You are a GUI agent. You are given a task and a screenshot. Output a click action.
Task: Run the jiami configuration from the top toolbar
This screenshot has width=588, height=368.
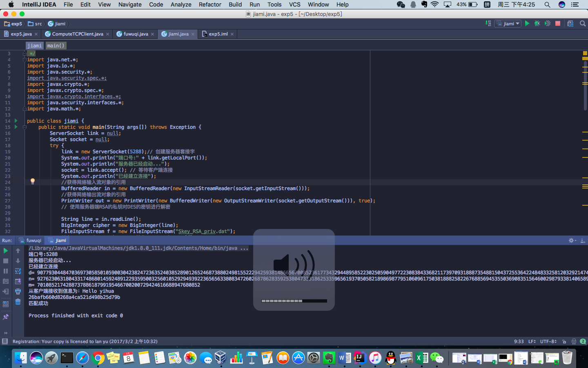[x=527, y=23]
